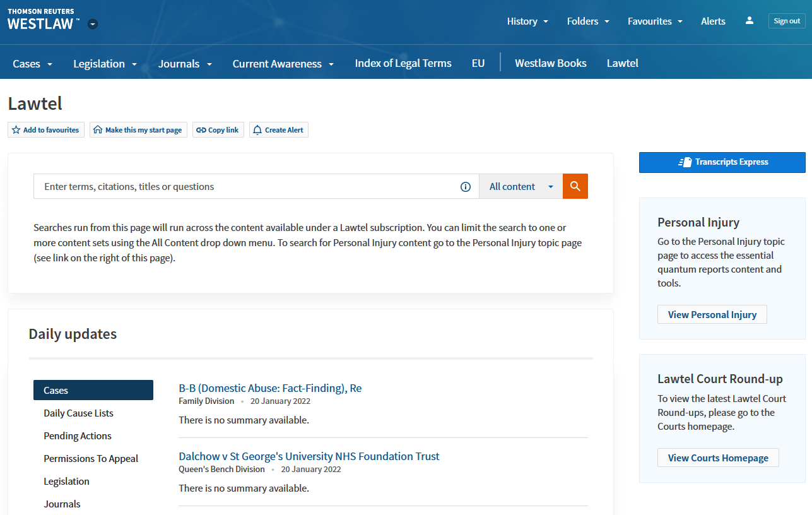This screenshot has width=812, height=515.
Task: Click the star icon to add to favourites
Action: 15,129
